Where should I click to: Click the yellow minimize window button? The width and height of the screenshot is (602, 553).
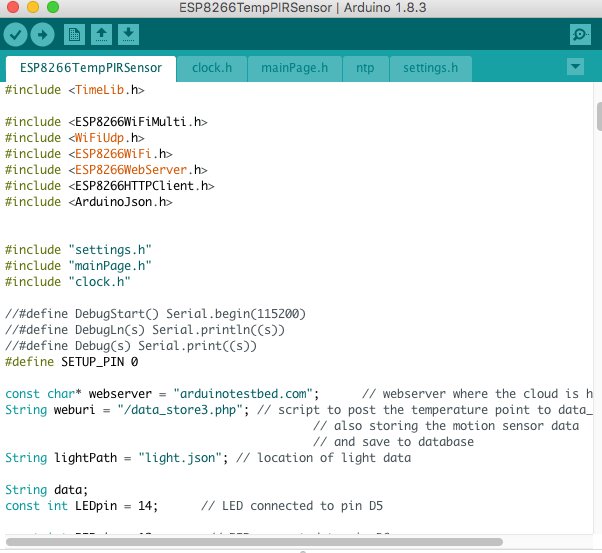coord(33,7)
